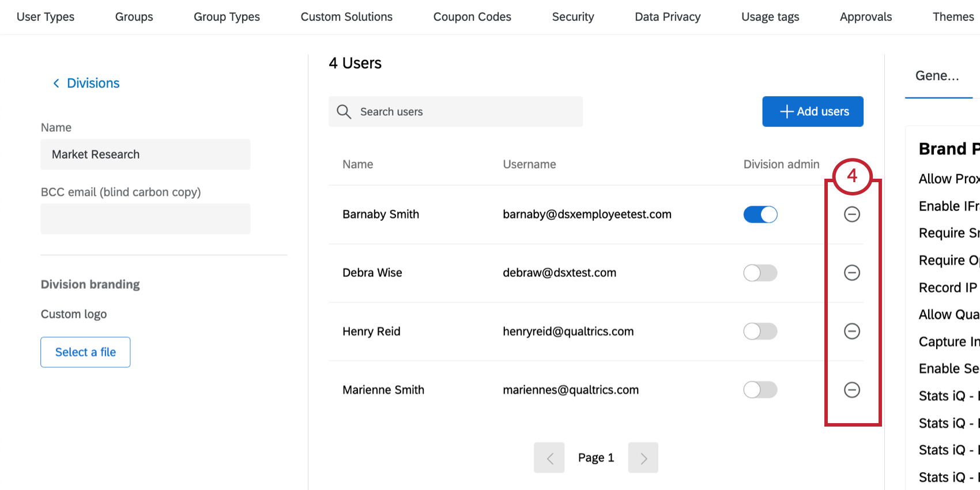Go back to Divisions list
The width and height of the screenshot is (980, 490).
pos(93,84)
